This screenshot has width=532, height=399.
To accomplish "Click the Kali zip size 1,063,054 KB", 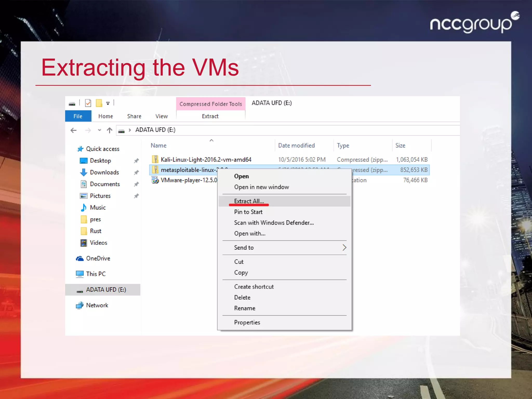I will coord(412,159).
